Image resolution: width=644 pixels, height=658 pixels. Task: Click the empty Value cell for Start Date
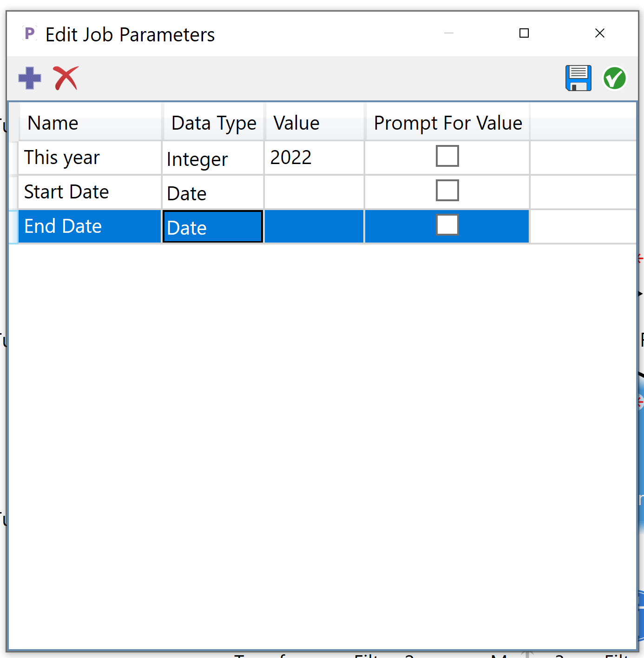(x=314, y=192)
